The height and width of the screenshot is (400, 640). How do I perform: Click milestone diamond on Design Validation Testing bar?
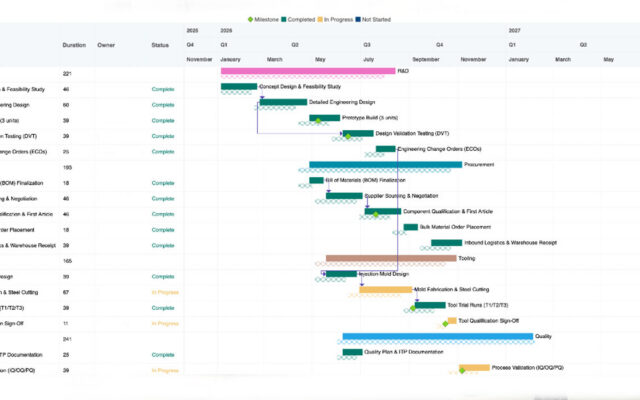[348, 136]
